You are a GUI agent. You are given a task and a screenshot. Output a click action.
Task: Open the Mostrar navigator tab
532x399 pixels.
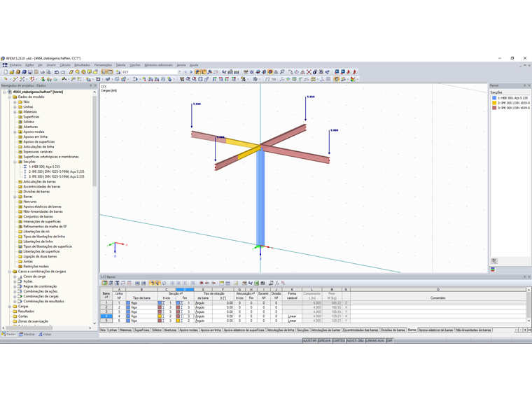coord(27,335)
